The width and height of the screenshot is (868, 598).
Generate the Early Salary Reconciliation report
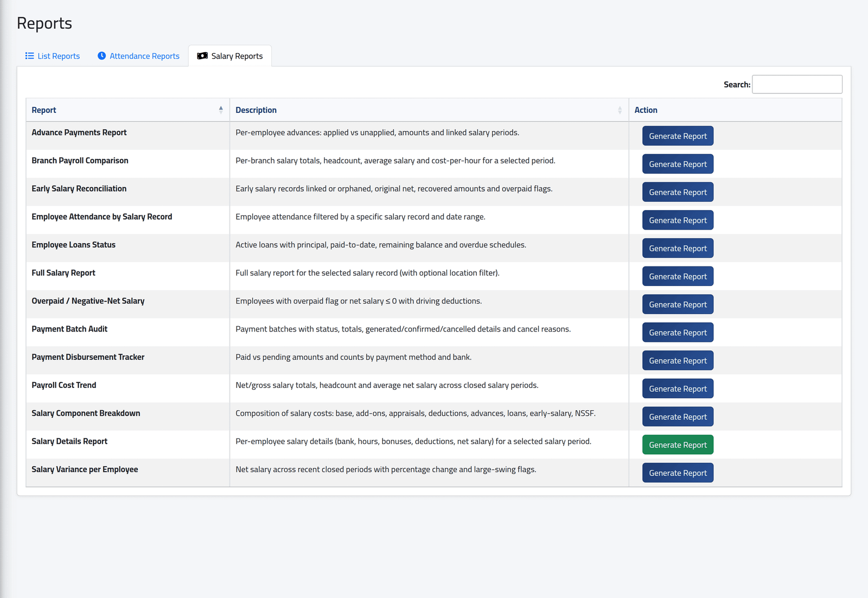pos(678,192)
